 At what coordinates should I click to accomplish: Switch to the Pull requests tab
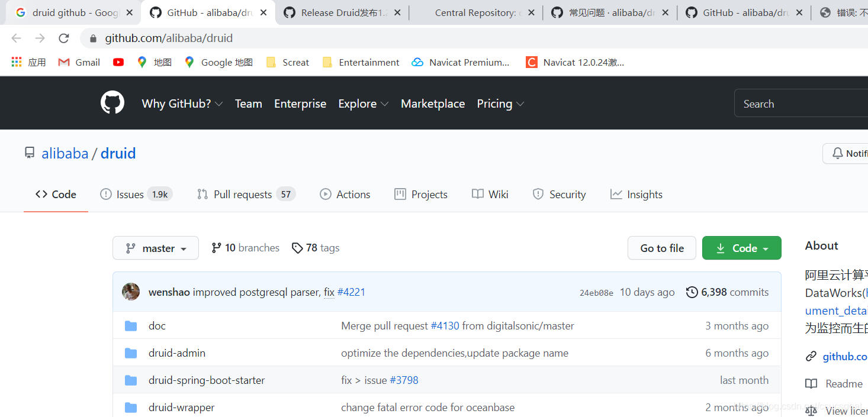tap(246, 195)
